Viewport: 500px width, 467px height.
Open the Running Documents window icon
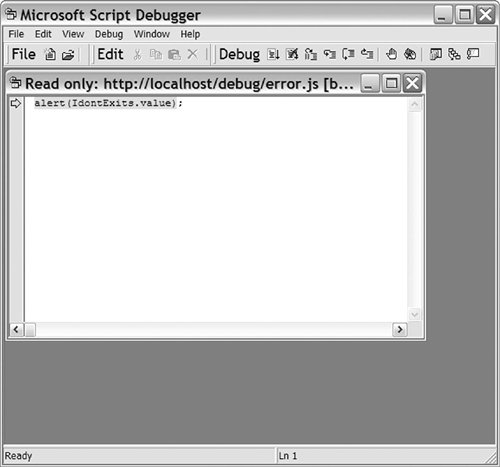tap(435, 54)
